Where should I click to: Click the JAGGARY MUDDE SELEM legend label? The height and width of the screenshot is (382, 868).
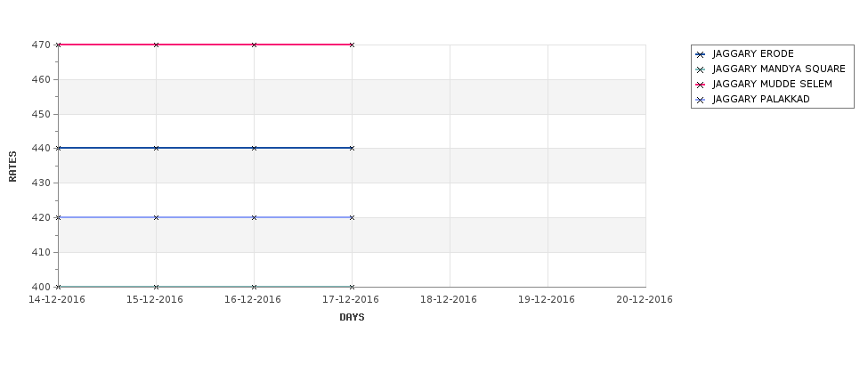click(772, 84)
